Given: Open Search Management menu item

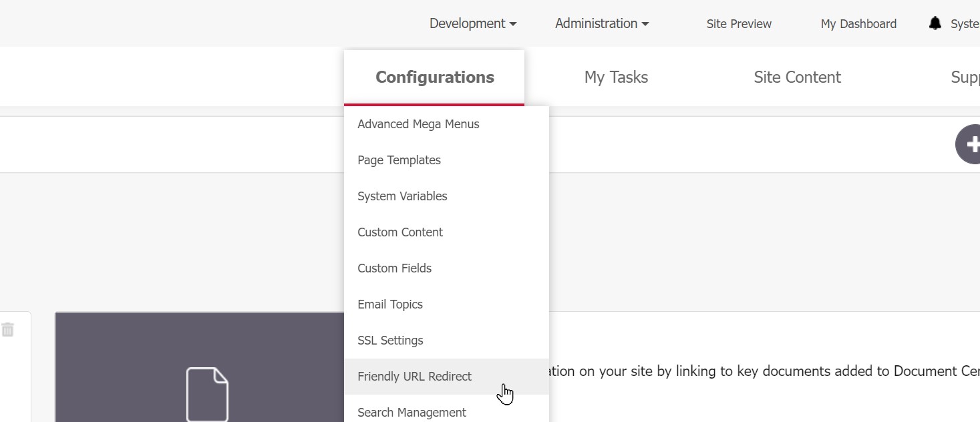Looking at the screenshot, I should coord(412,413).
